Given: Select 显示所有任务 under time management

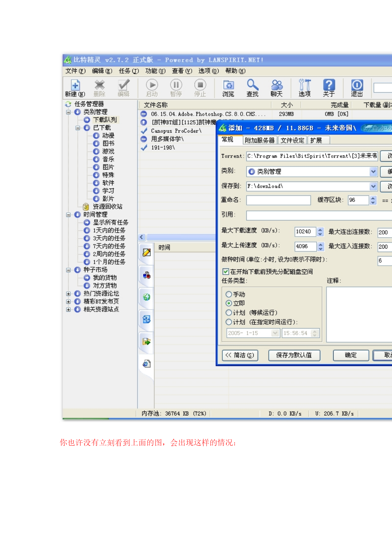Looking at the screenshot, I should click(111, 222).
